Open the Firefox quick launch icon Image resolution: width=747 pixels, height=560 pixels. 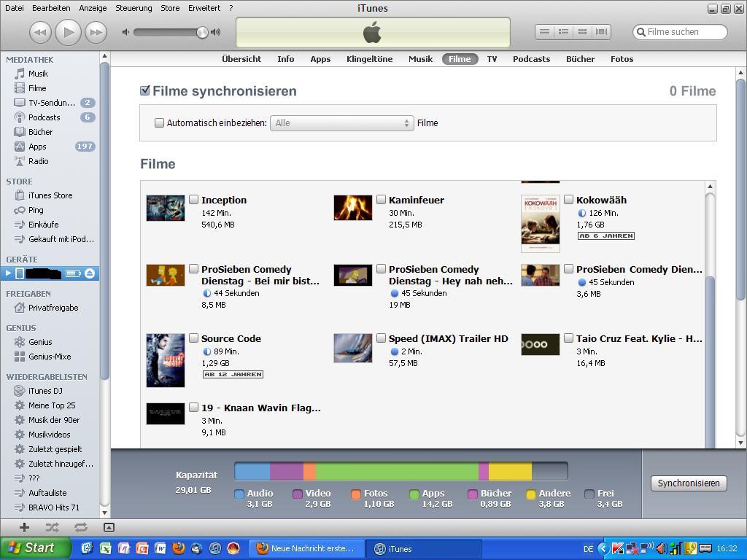[x=179, y=548]
